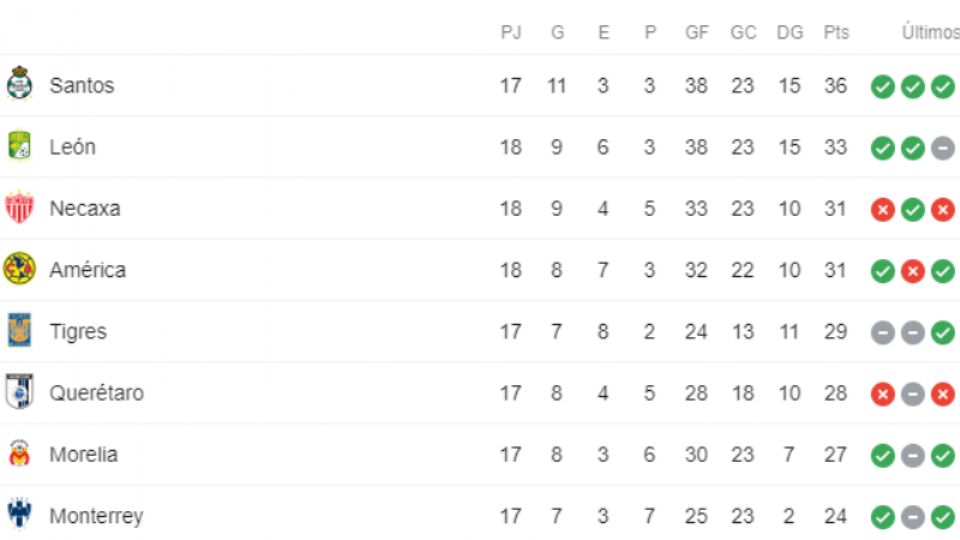This screenshot has height=540, width=960.
Task: Click Necaxa's first red loss indicator
Action: tap(882, 210)
